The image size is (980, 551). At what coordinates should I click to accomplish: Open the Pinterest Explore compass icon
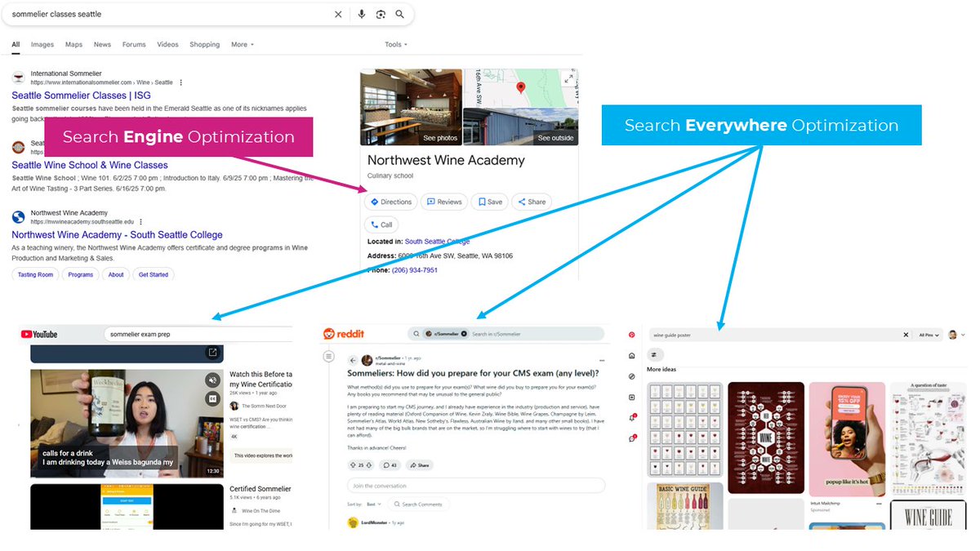click(x=631, y=376)
